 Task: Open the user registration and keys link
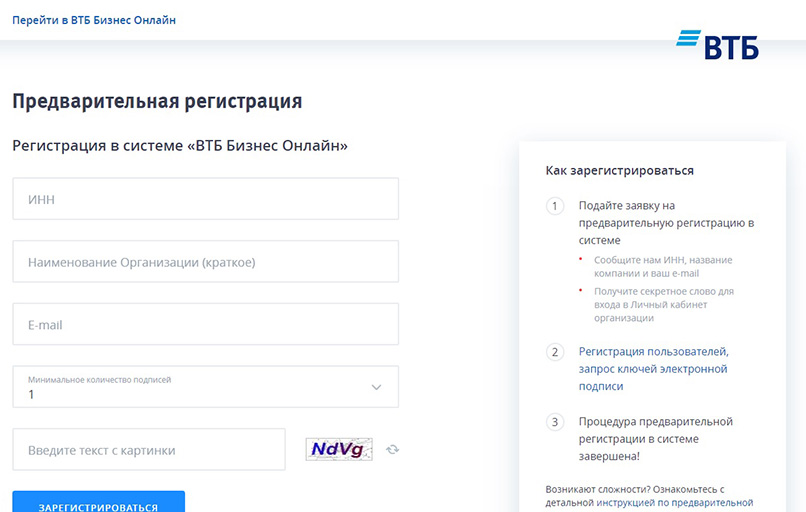(x=653, y=369)
